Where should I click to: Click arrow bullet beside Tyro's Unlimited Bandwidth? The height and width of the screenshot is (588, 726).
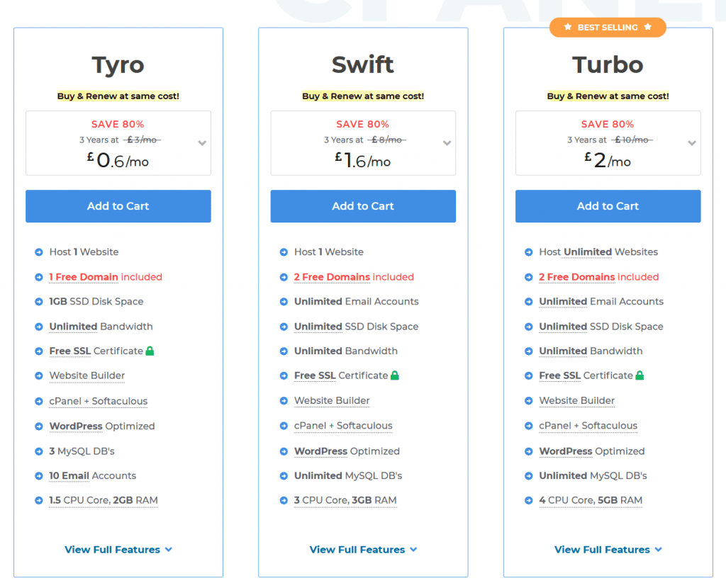39,327
